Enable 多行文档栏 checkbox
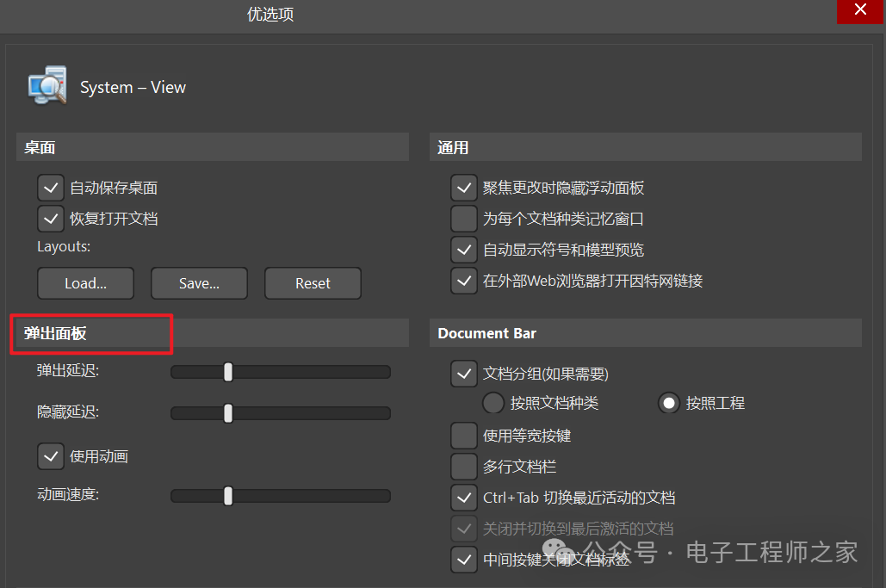The height and width of the screenshot is (588, 886). point(464,467)
